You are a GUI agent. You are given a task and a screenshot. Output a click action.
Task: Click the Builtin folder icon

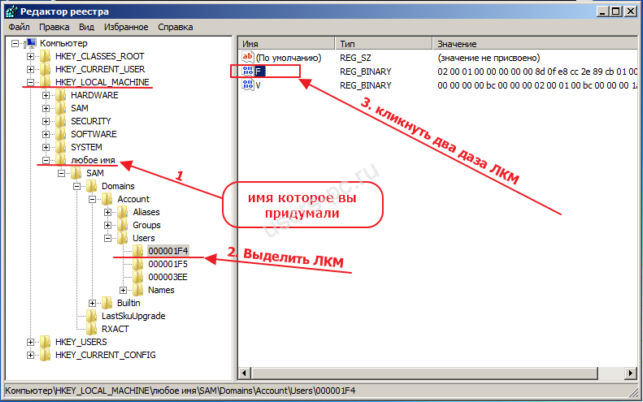(x=107, y=303)
